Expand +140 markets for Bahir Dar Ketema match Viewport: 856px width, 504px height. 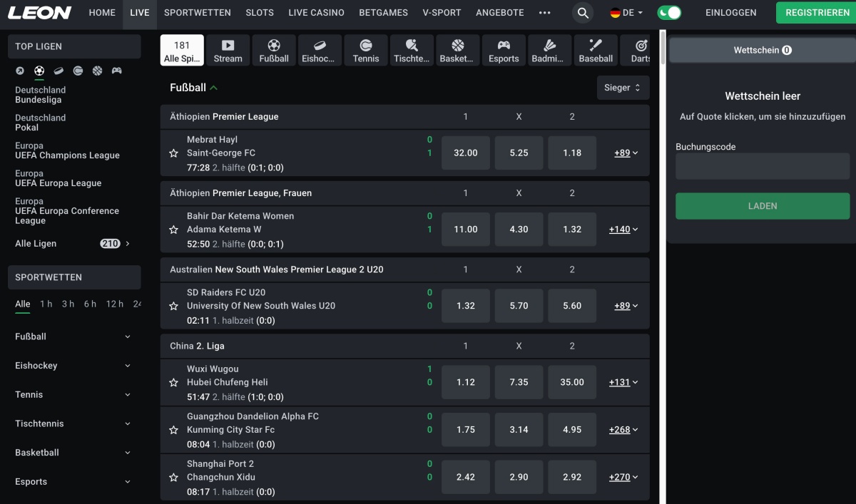(623, 230)
